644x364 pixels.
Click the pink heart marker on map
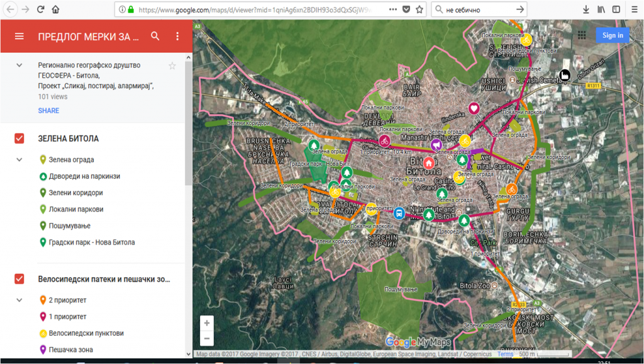click(x=474, y=108)
